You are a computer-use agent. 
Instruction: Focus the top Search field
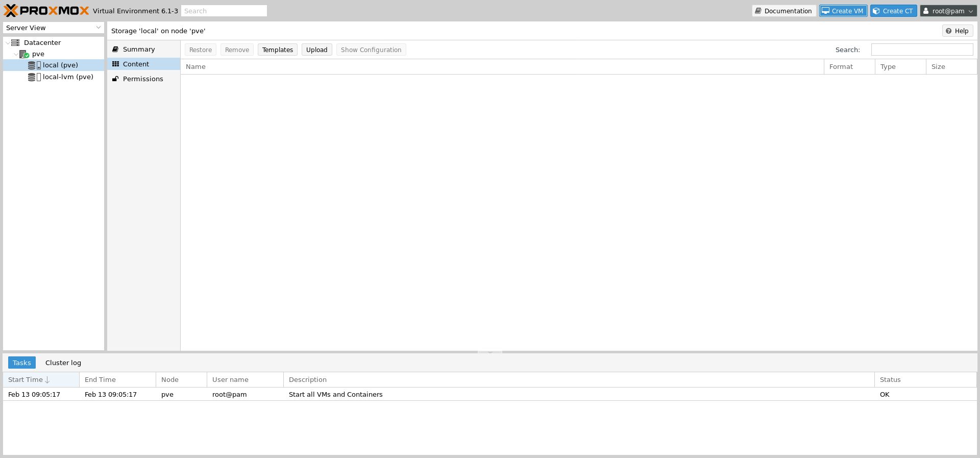pyautogui.click(x=224, y=11)
